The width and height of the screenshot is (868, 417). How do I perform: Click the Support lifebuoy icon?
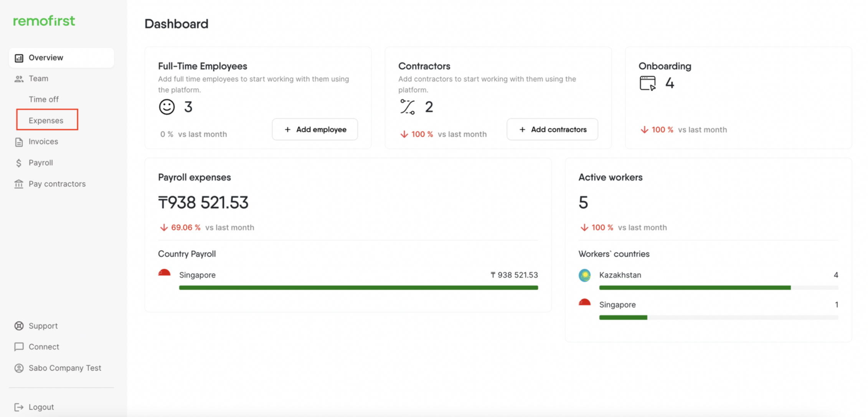point(19,326)
